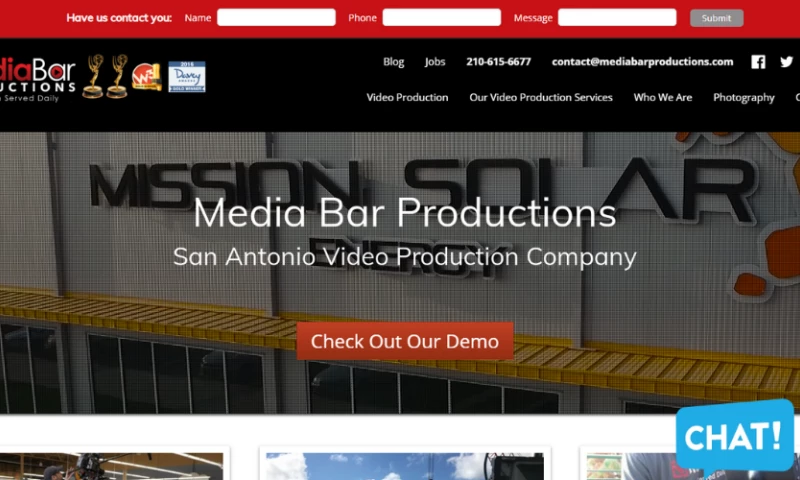Viewport: 800px width, 480px height.
Task: Click the Message input field
Action: 617,18
